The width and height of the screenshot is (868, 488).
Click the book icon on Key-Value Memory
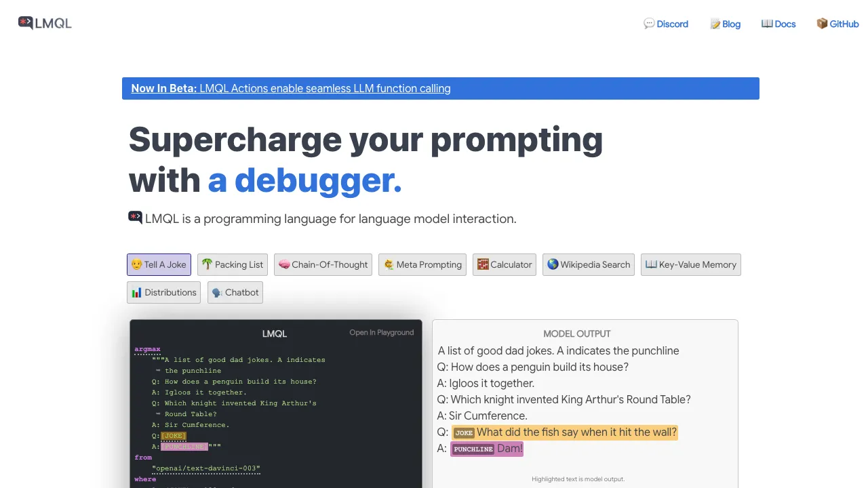pyautogui.click(x=651, y=264)
